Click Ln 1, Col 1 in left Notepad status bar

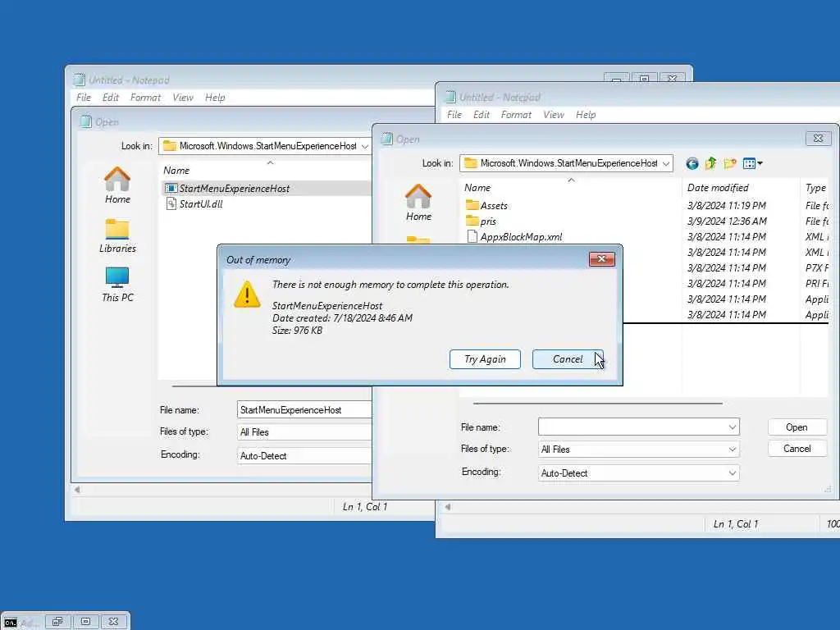click(x=365, y=507)
